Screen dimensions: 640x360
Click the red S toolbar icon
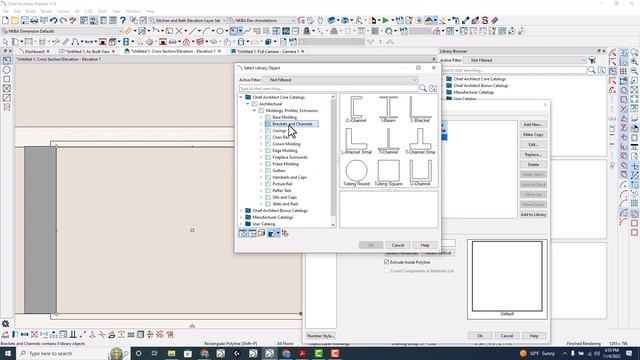coord(485,20)
